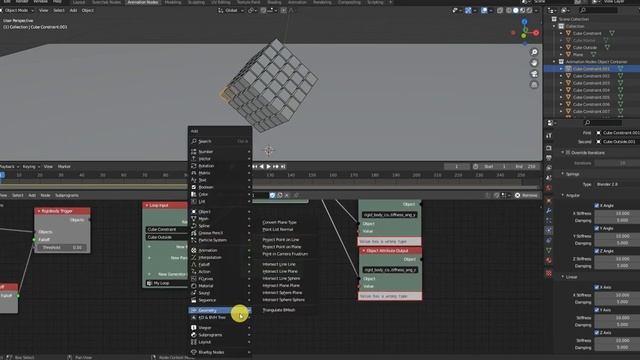Click the viewport pan hand icon

click(x=534, y=63)
